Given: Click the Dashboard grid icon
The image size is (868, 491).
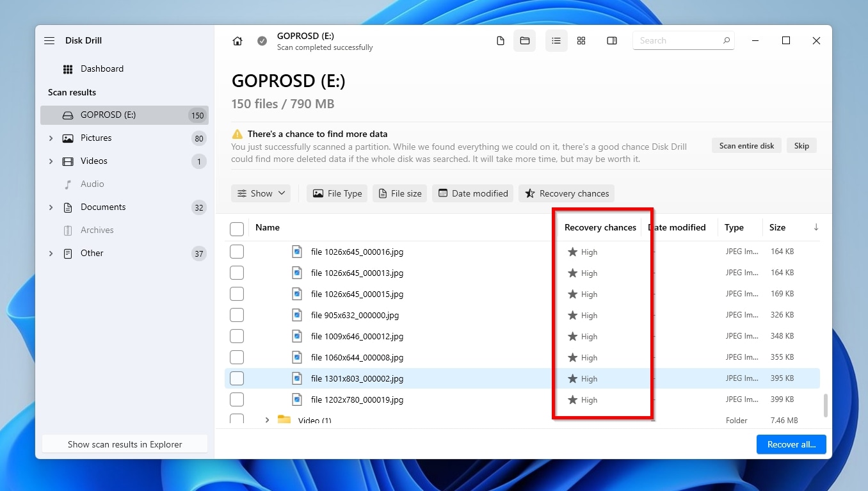Looking at the screenshot, I should click(68, 69).
